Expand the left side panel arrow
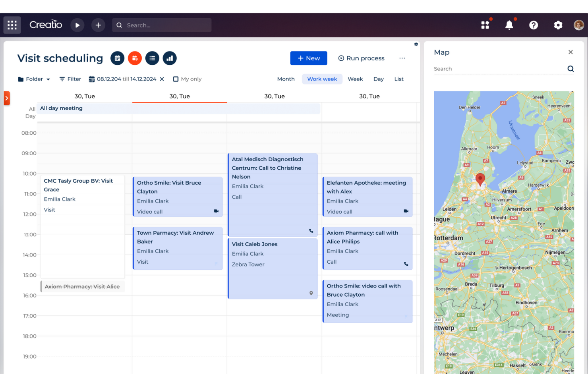The width and height of the screenshot is (588, 392). tap(7, 98)
